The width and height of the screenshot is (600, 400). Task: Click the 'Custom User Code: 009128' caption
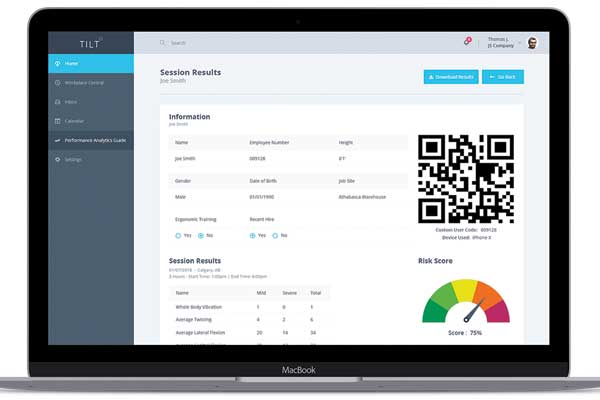(x=466, y=230)
